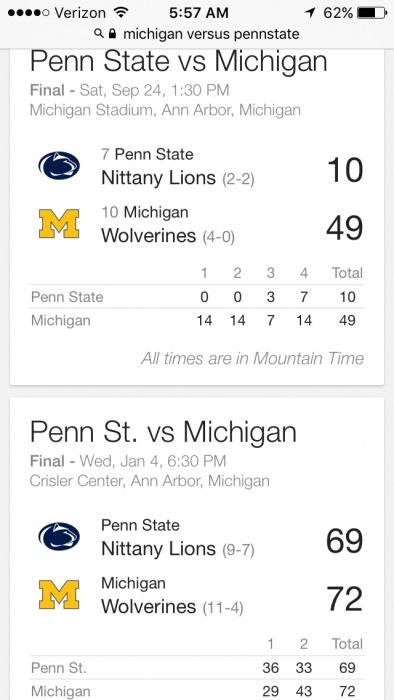Tap the Michigan M logo in basketball card
This screenshot has width=394, height=700.
[59, 594]
